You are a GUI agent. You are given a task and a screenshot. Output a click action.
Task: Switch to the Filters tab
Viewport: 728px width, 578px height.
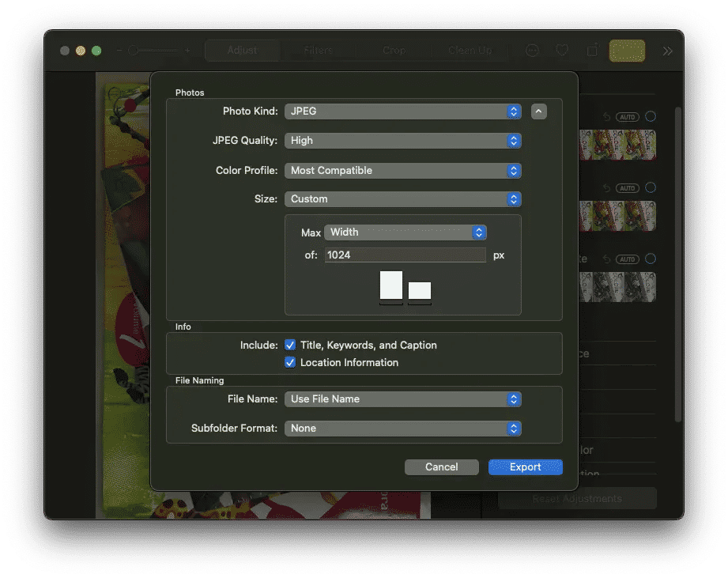(x=318, y=50)
